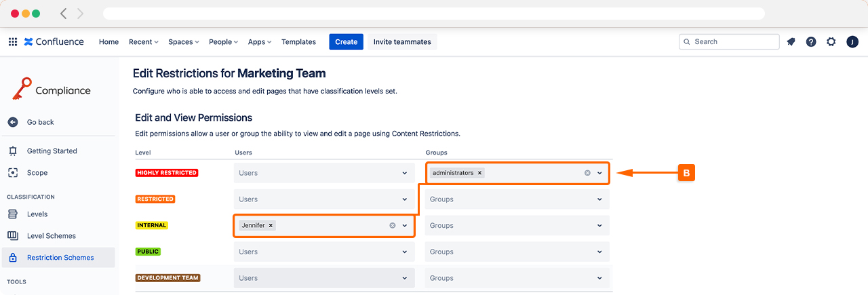Click the notifications megaphone icon
The height and width of the screenshot is (295, 868).
click(x=791, y=42)
